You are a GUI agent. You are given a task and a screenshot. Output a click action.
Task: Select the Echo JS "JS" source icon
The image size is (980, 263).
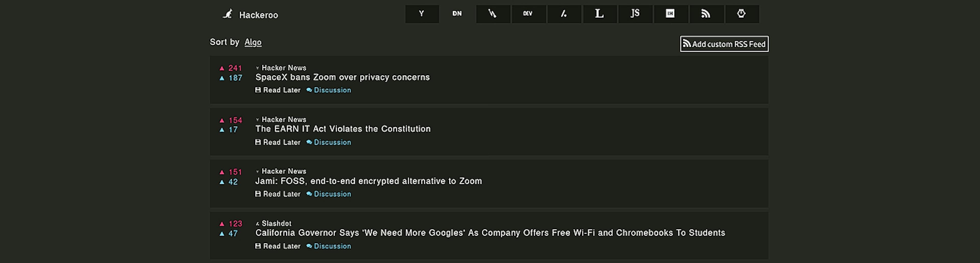click(x=635, y=14)
